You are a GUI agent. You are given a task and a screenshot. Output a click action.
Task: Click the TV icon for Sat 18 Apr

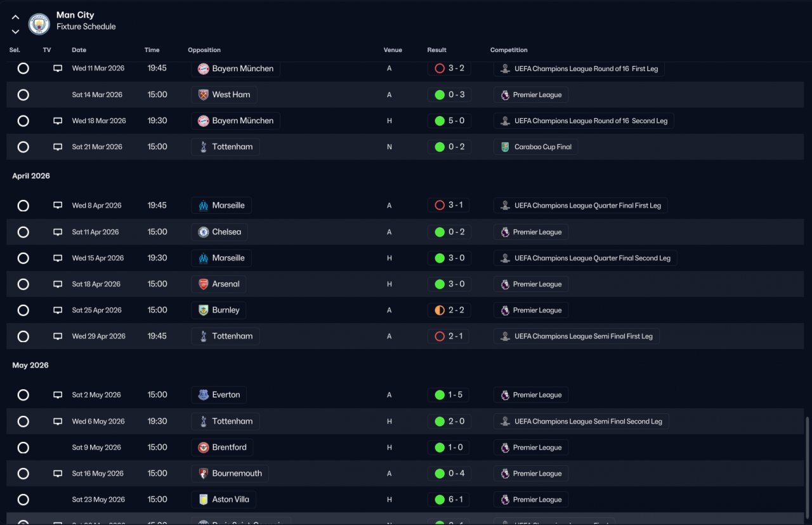[58, 284]
